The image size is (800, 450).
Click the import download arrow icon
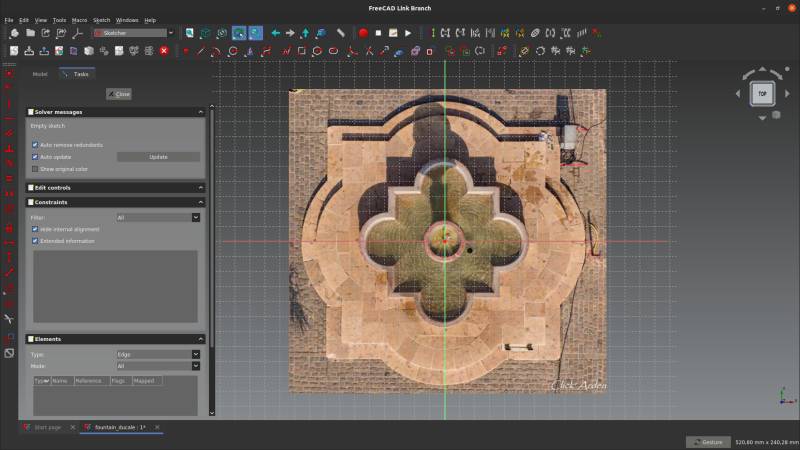point(29,51)
